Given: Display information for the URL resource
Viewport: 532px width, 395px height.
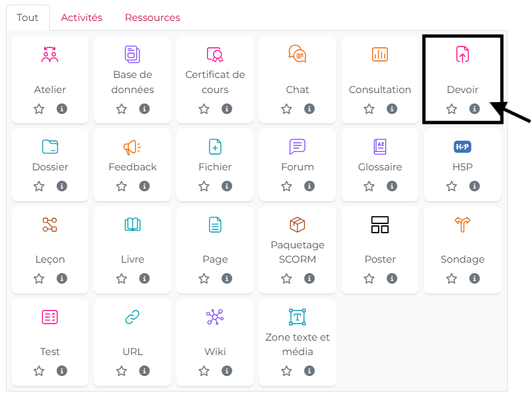Looking at the screenshot, I should coord(144,371).
